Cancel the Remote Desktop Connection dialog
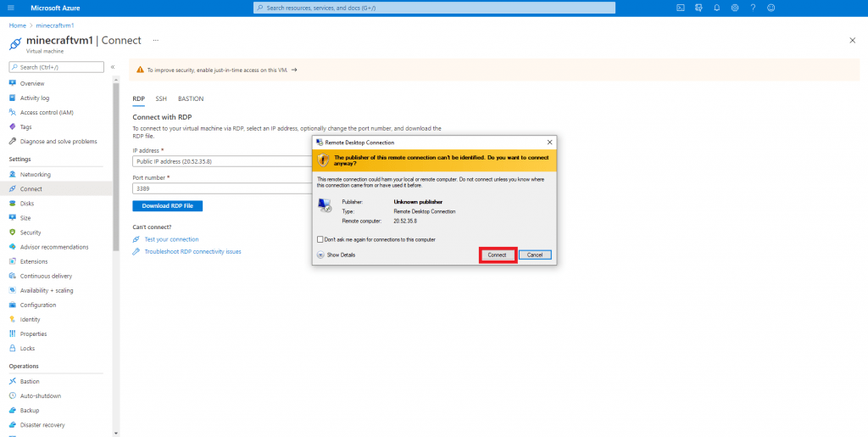This screenshot has width=868, height=437. click(x=535, y=255)
